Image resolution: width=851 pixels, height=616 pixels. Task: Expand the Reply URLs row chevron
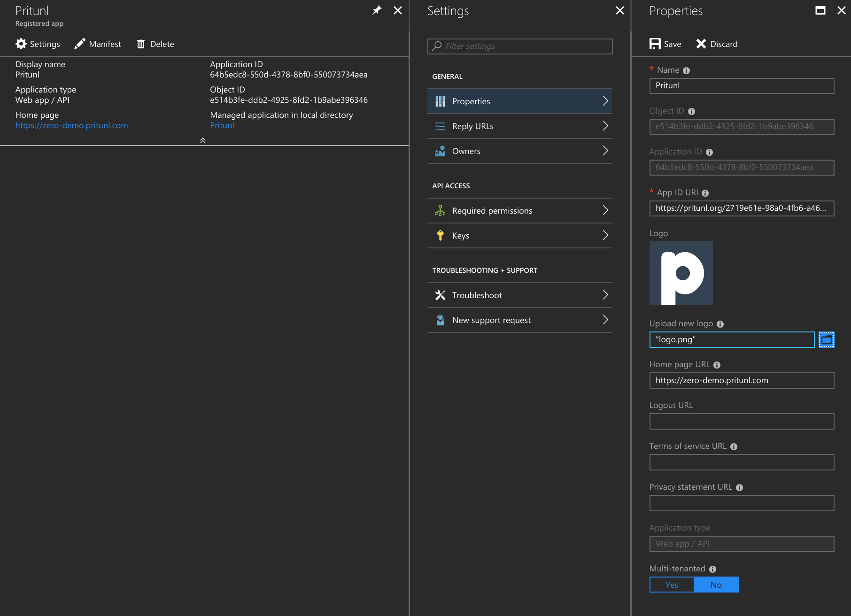pos(605,126)
